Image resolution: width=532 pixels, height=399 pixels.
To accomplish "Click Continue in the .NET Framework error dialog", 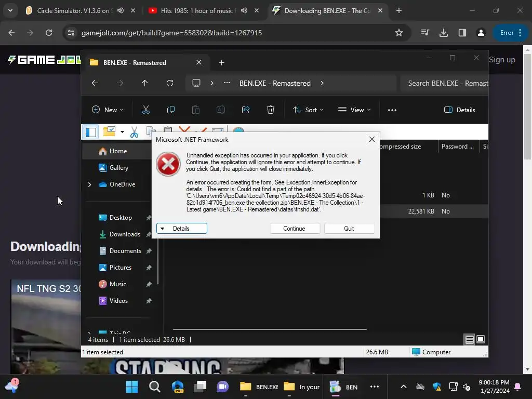I will tap(295, 229).
